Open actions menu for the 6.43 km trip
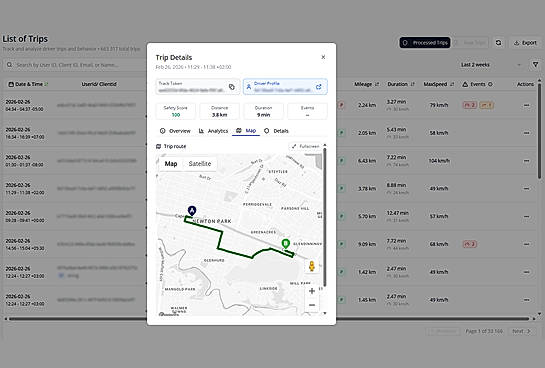 coord(526,161)
